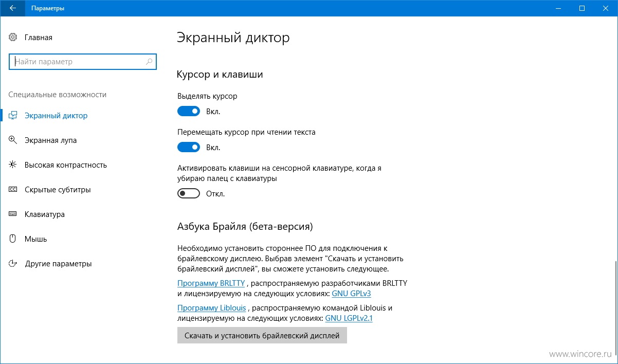
Task: Click the Скрытые субтитры CC icon
Action: coord(13,190)
